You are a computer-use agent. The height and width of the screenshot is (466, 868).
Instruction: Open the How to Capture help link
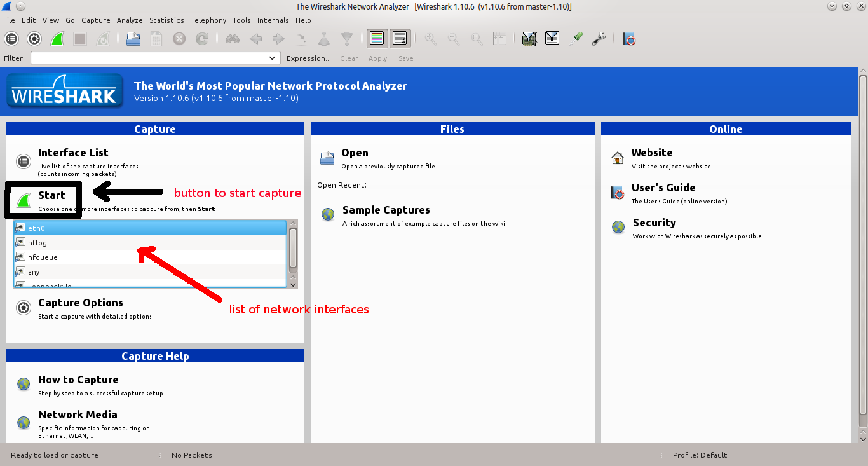click(x=78, y=380)
